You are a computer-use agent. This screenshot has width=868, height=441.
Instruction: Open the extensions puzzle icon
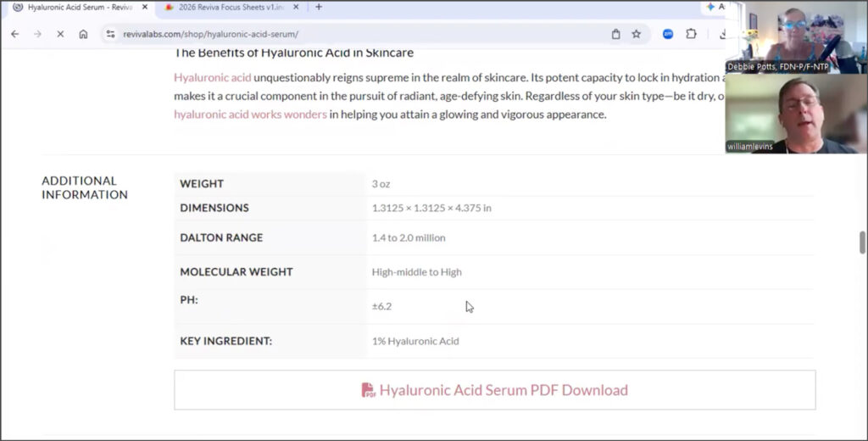pyautogui.click(x=691, y=34)
